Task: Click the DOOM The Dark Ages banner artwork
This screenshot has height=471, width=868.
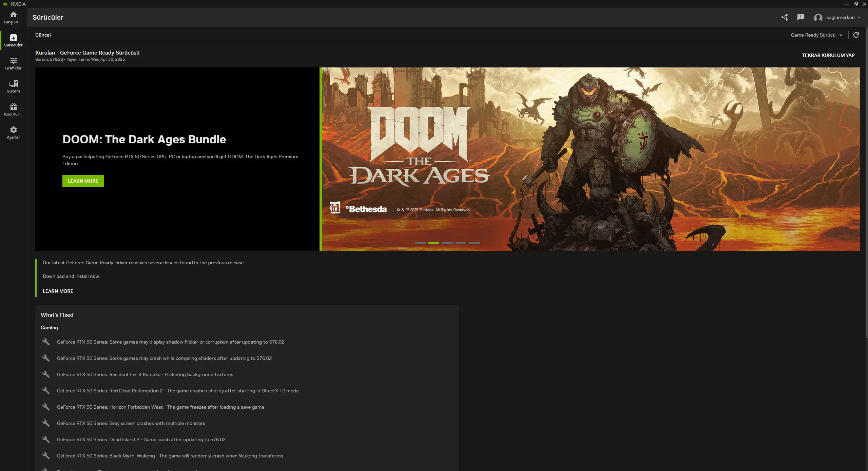Action: tap(591, 159)
